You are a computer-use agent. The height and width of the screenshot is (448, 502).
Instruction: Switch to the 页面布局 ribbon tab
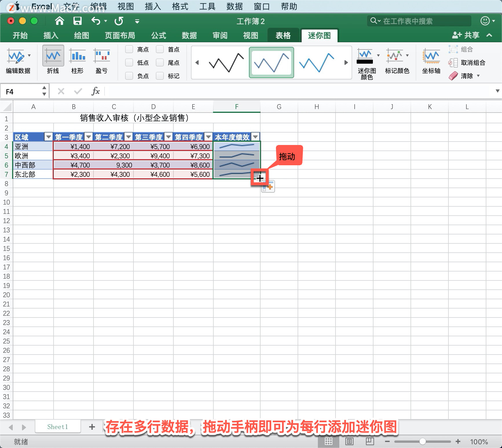(x=120, y=35)
